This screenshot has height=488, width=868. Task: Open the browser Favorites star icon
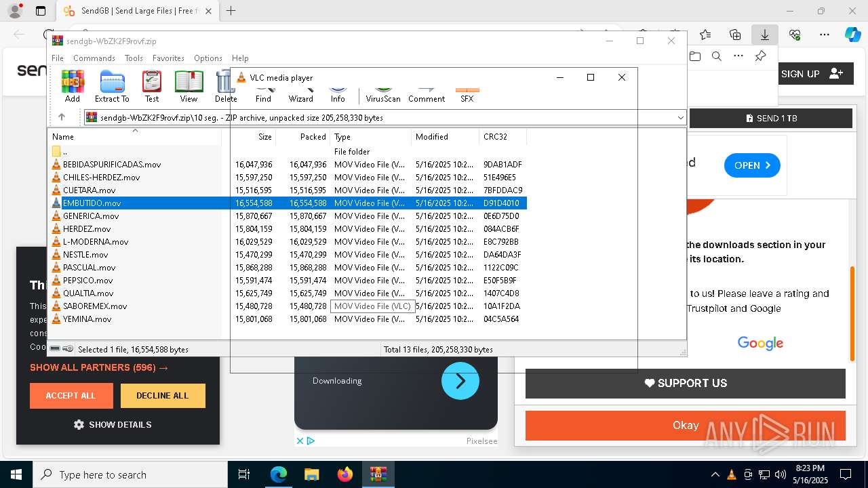coord(705,35)
